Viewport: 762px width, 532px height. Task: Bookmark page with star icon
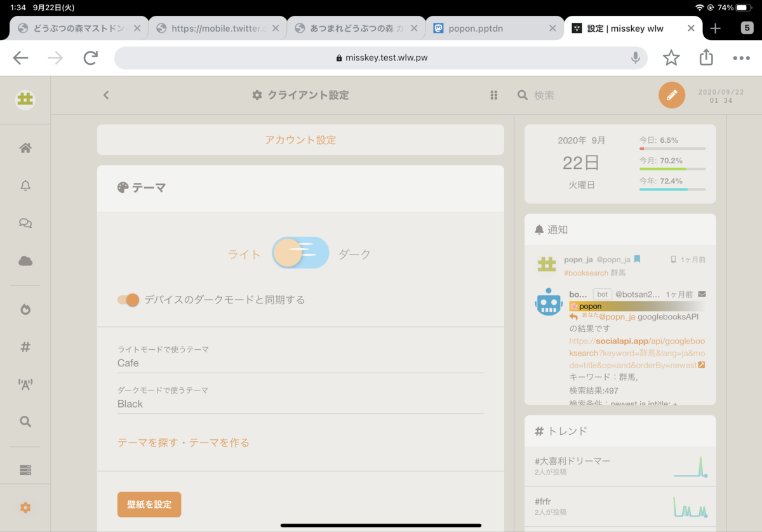click(x=671, y=58)
